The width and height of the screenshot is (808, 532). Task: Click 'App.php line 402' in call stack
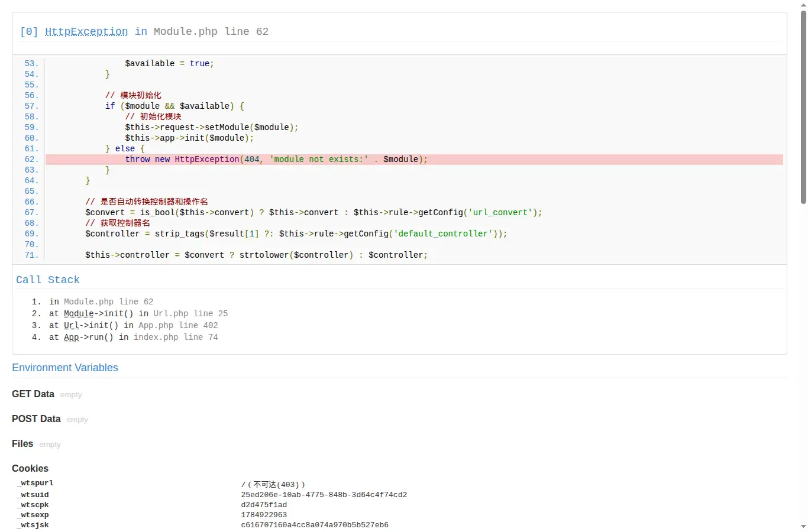(x=178, y=325)
